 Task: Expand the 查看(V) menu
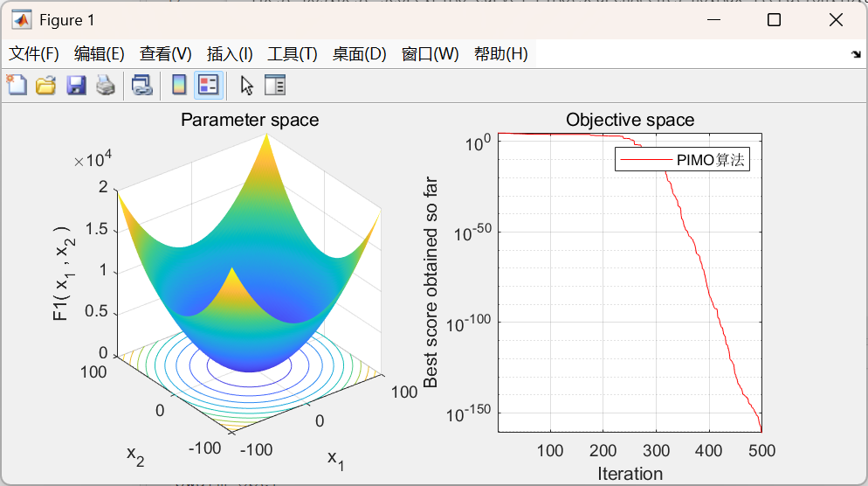tap(166, 53)
